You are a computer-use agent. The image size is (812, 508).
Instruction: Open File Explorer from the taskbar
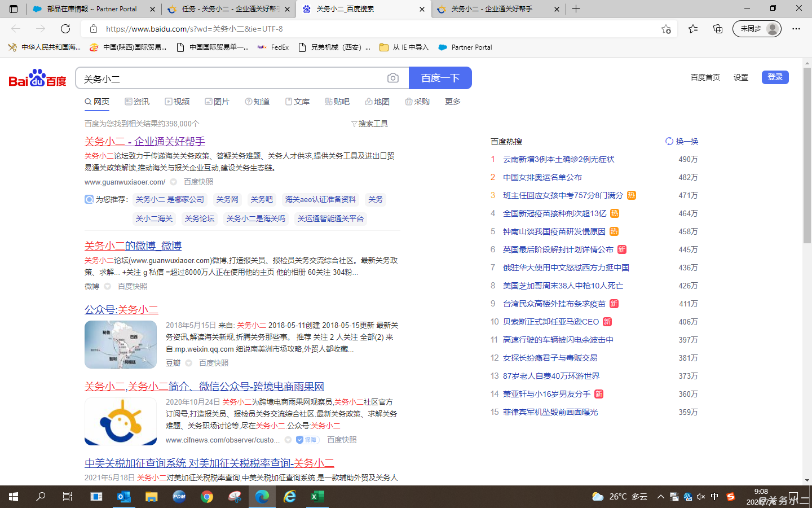pos(152,497)
